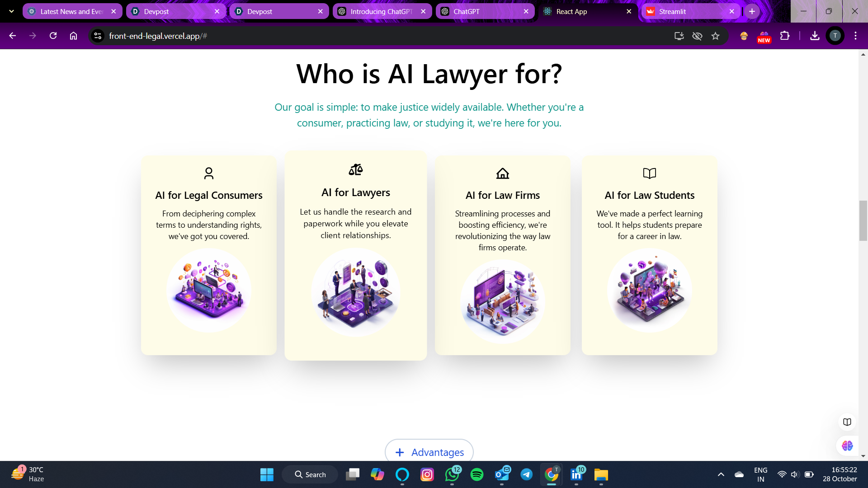Click the AI for Law Students illustration
868x488 pixels.
650,291
